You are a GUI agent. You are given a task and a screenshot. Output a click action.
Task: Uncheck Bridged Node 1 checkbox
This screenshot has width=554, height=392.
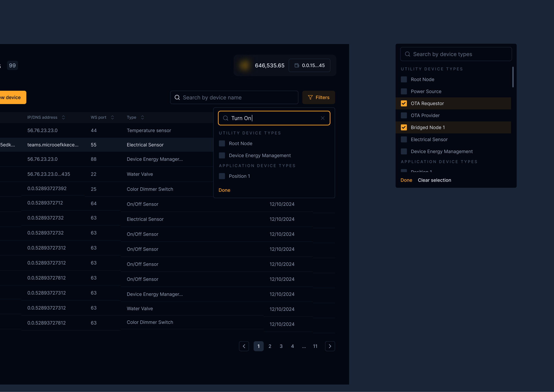(x=404, y=127)
